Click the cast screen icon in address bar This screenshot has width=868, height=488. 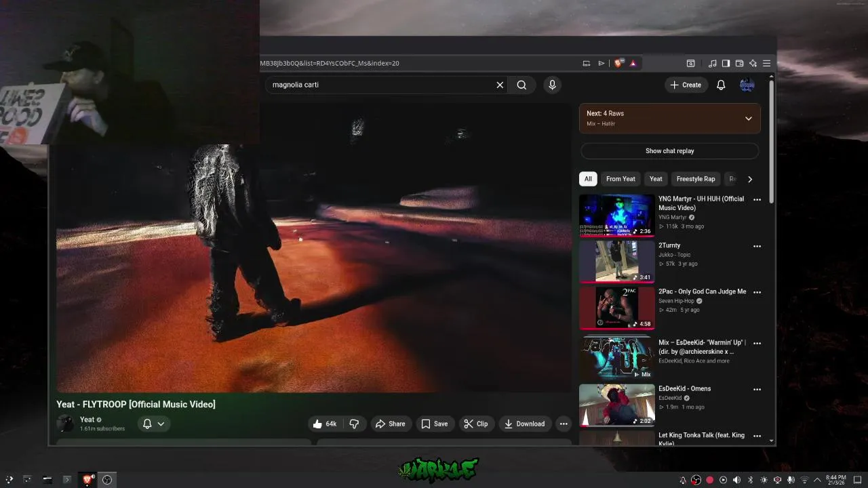point(586,63)
